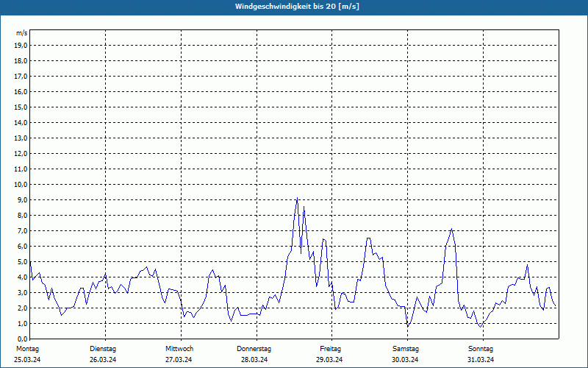Click the date '28.03.24'

pos(254,360)
